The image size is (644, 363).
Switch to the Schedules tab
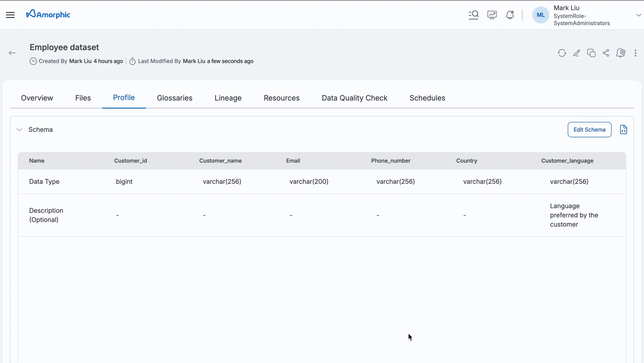[427, 98]
